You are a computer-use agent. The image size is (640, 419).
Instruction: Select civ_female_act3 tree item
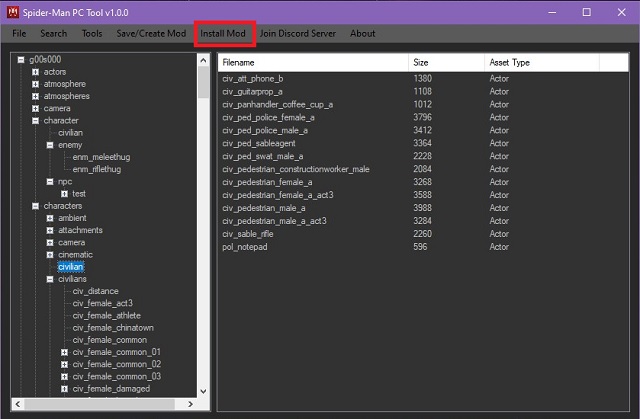coord(102,304)
